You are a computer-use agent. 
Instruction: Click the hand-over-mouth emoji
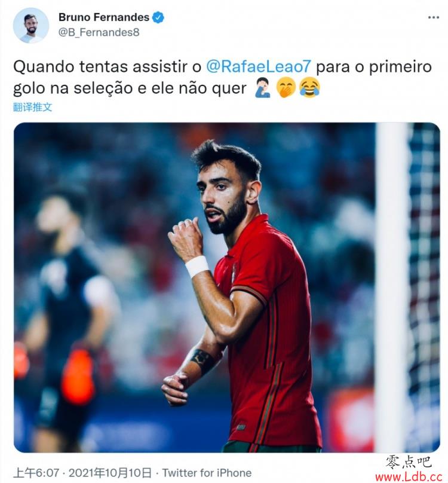(x=286, y=88)
